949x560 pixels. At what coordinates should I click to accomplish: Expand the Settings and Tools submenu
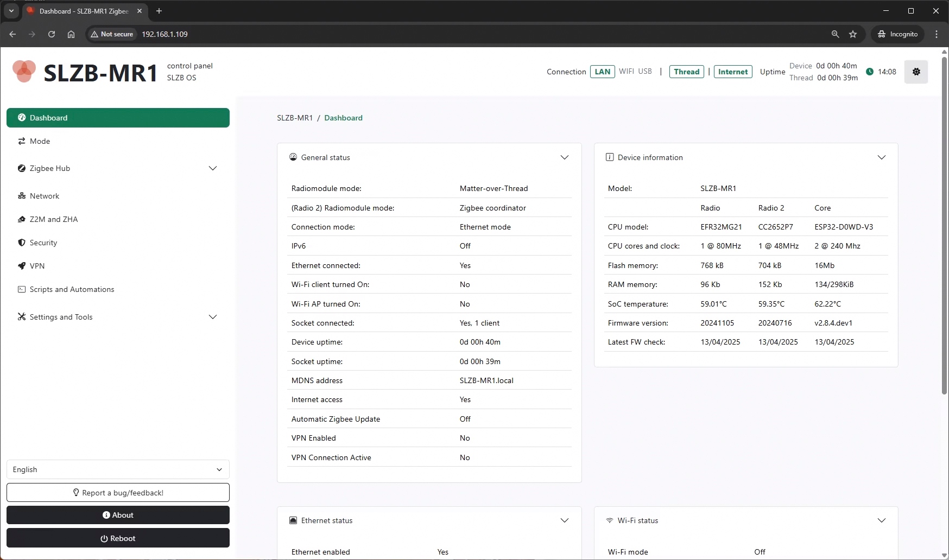coord(213,317)
